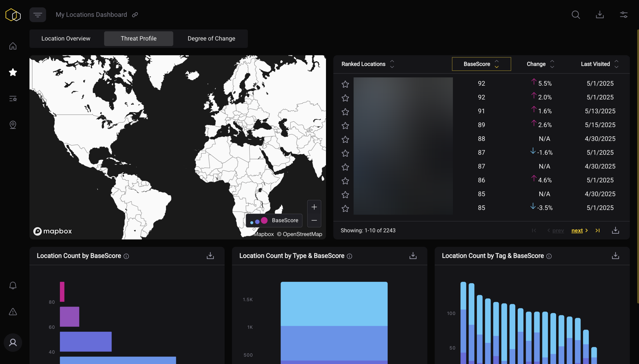
Task: Open the location pin sidebar icon
Action: click(x=13, y=125)
